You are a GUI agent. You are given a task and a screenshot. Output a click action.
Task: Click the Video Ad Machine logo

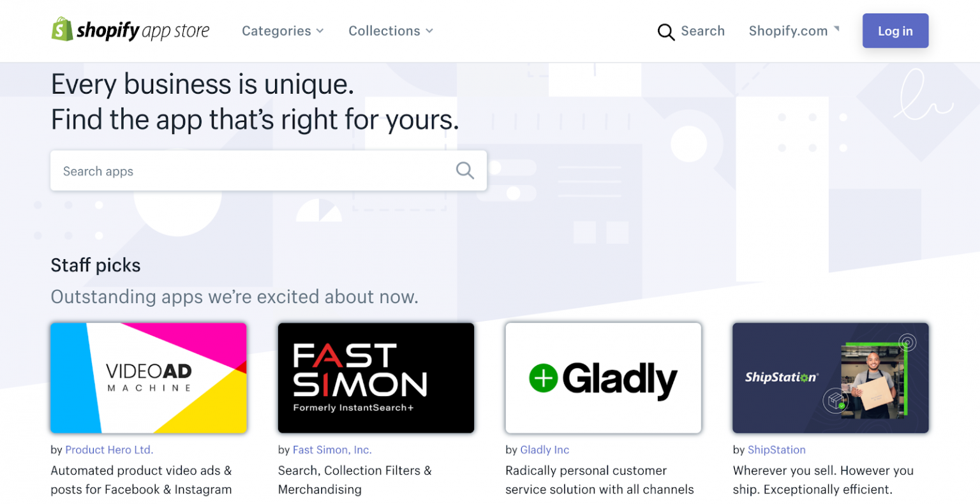coord(148,378)
